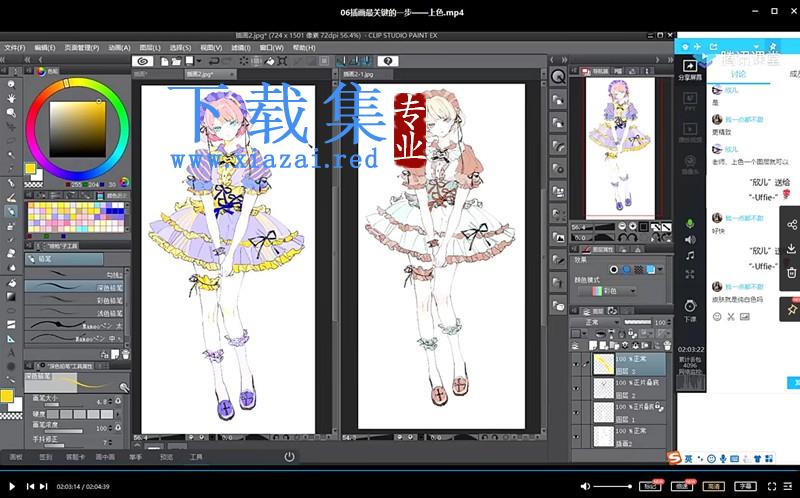Click the 举手 button in bottom bar
The width and height of the screenshot is (800, 498).
(x=136, y=457)
